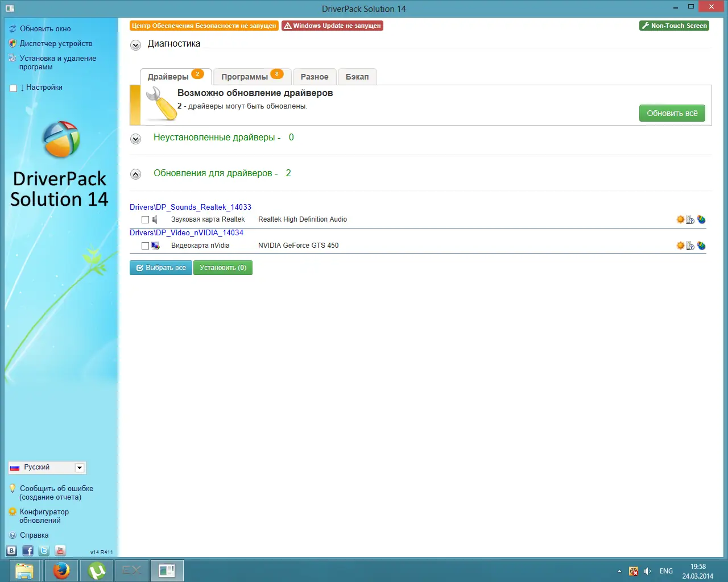Open the Drivers\DP_Video_nVIDIA_14034 link
The image size is (728, 582).
pyautogui.click(x=187, y=232)
